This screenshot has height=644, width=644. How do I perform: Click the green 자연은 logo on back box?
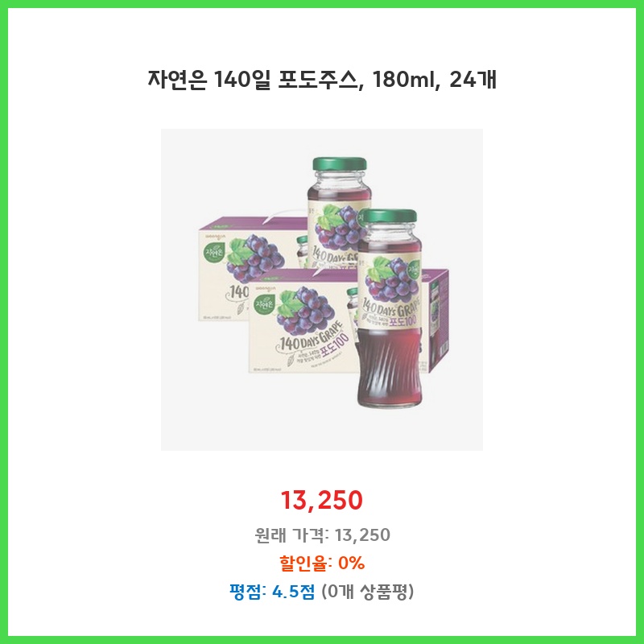coord(214,251)
